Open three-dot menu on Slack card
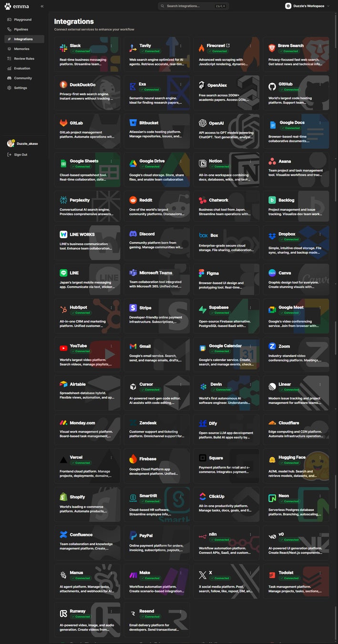This screenshot has width=338, height=644. coord(111,46)
